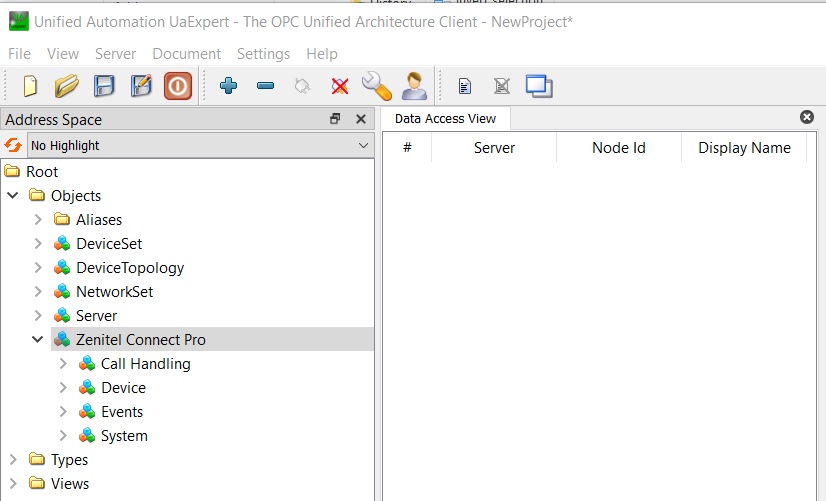Add document using the page icon
826x501 pixels.
(x=465, y=86)
